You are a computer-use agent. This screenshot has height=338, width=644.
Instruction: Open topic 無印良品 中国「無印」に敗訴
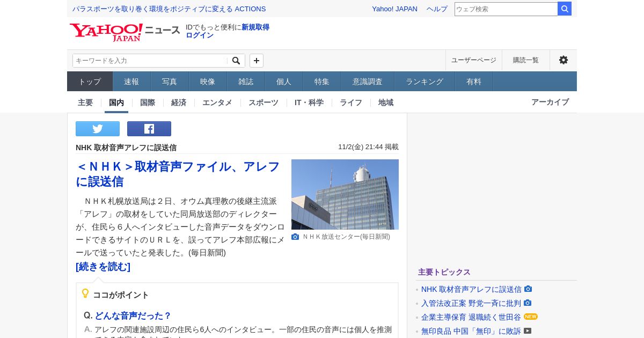pyautogui.click(x=471, y=331)
